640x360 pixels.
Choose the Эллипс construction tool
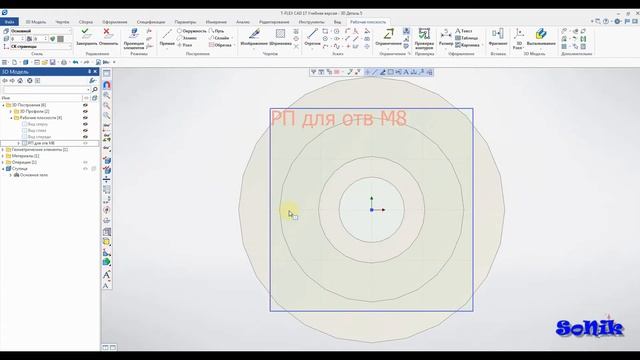[188, 38]
